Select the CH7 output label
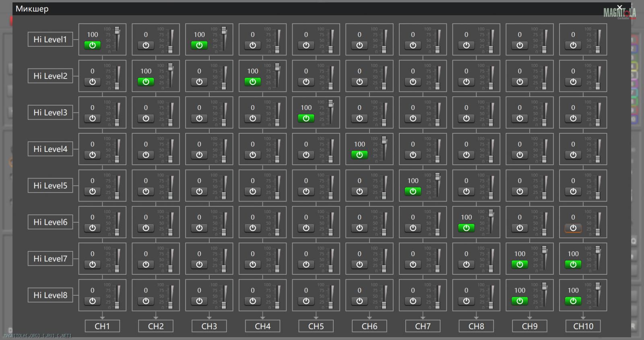This screenshot has height=340, width=644. [x=423, y=326]
